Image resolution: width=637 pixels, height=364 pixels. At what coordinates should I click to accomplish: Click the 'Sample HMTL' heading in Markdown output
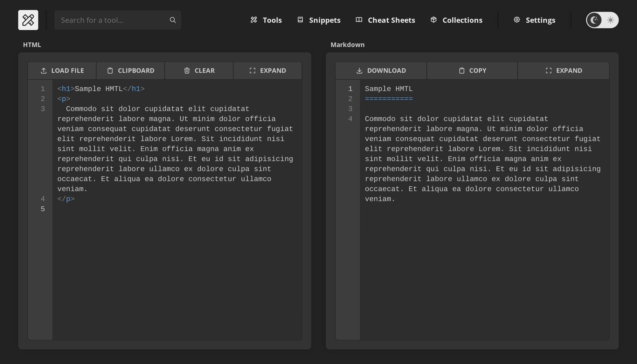(x=389, y=89)
